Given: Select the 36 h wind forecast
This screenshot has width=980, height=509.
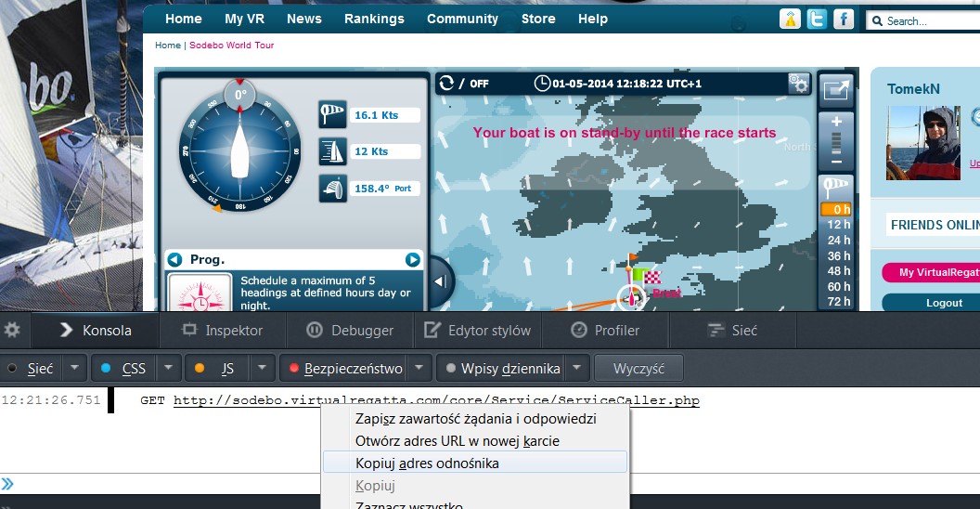Looking at the screenshot, I should pos(837,255).
